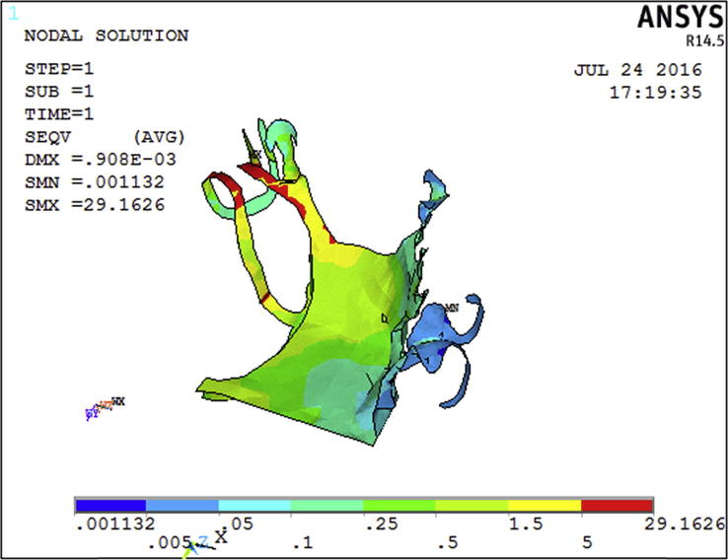
Task: Click the MX maximum stress marker on model
Action: 255,155
